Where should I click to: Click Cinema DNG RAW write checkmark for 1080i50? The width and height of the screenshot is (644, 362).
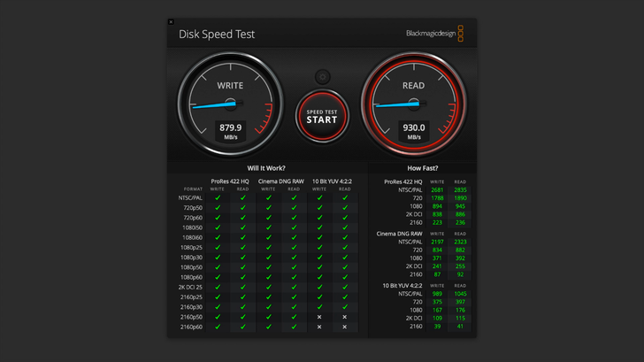click(x=269, y=227)
